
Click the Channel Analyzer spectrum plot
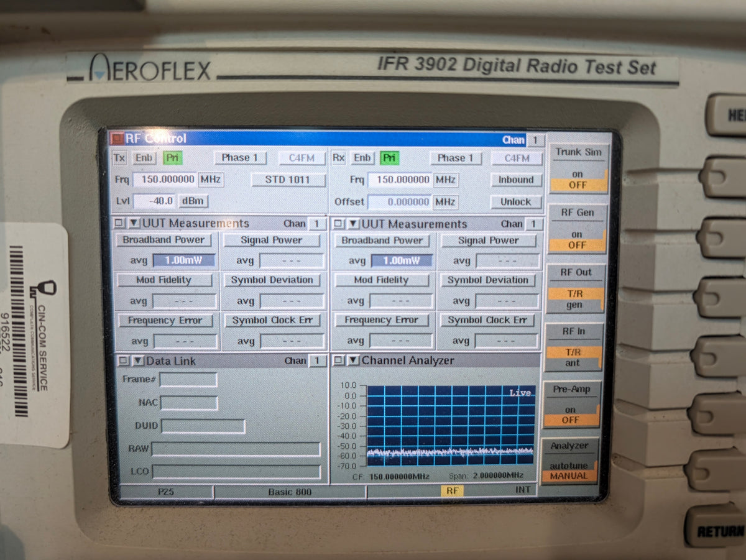click(451, 425)
